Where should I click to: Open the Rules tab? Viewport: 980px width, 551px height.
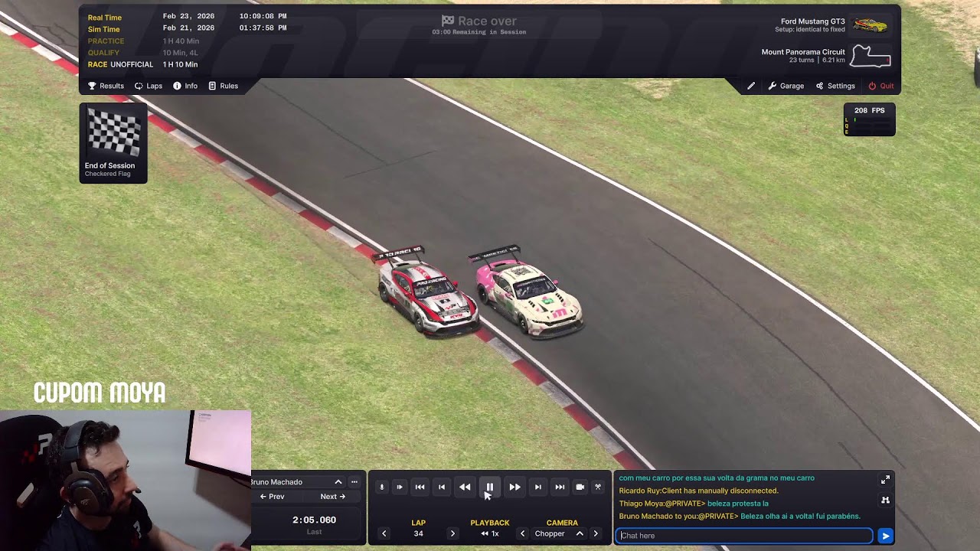click(x=224, y=86)
